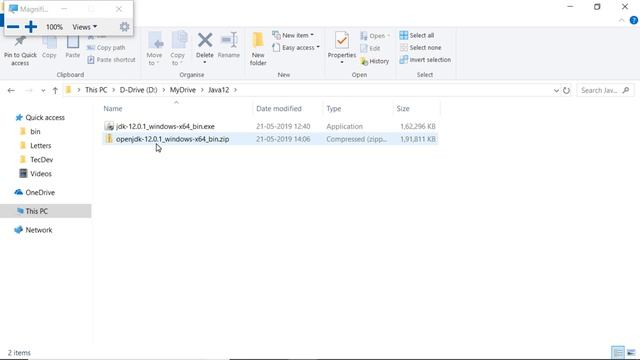Click the Paste ribbon button
This screenshot has height=360, width=640.
coord(73,48)
